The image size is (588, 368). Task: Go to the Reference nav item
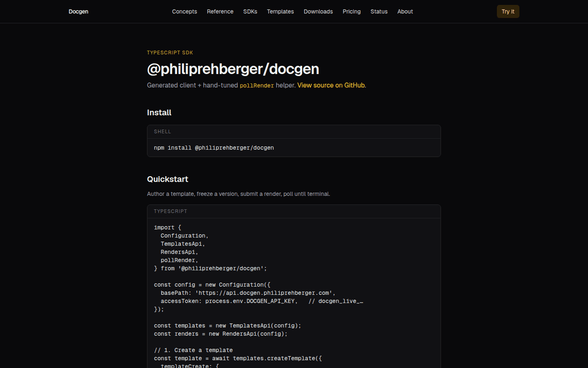220,11
